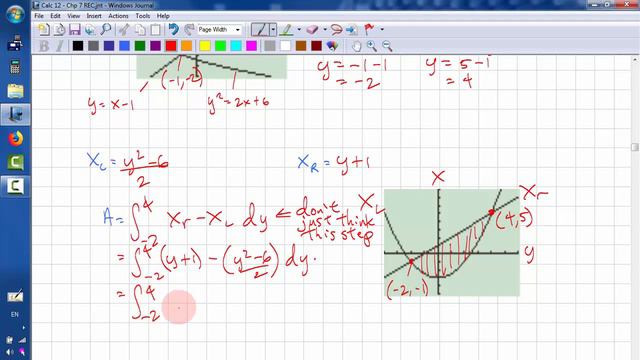Image resolution: width=640 pixels, height=360 pixels.
Task: Click the Paste clipboard icon
Action: click(156, 29)
